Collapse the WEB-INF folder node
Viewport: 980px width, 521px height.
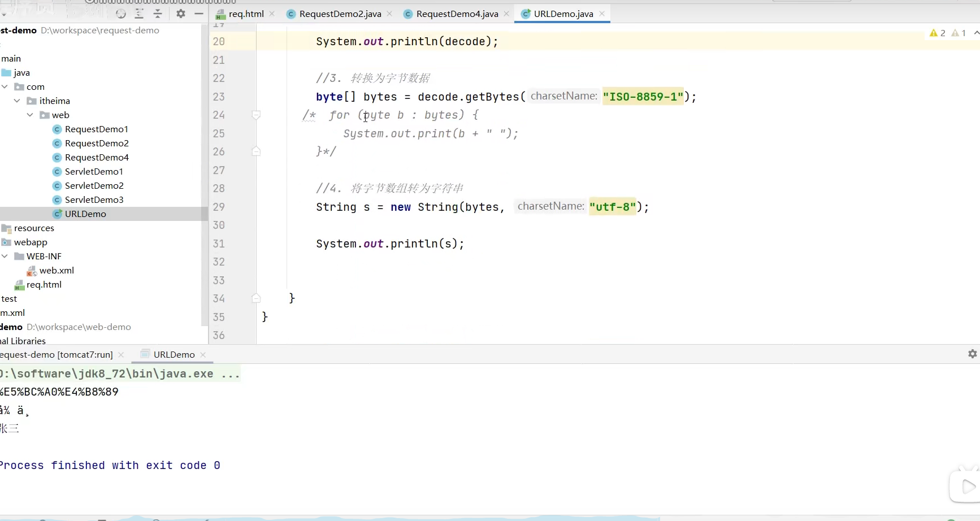click(5, 256)
